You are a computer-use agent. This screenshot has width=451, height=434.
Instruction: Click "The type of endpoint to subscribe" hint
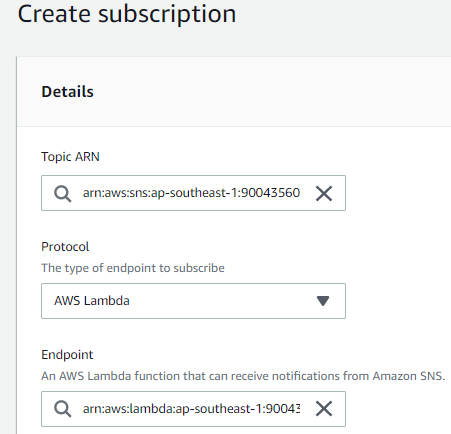[x=133, y=268]
